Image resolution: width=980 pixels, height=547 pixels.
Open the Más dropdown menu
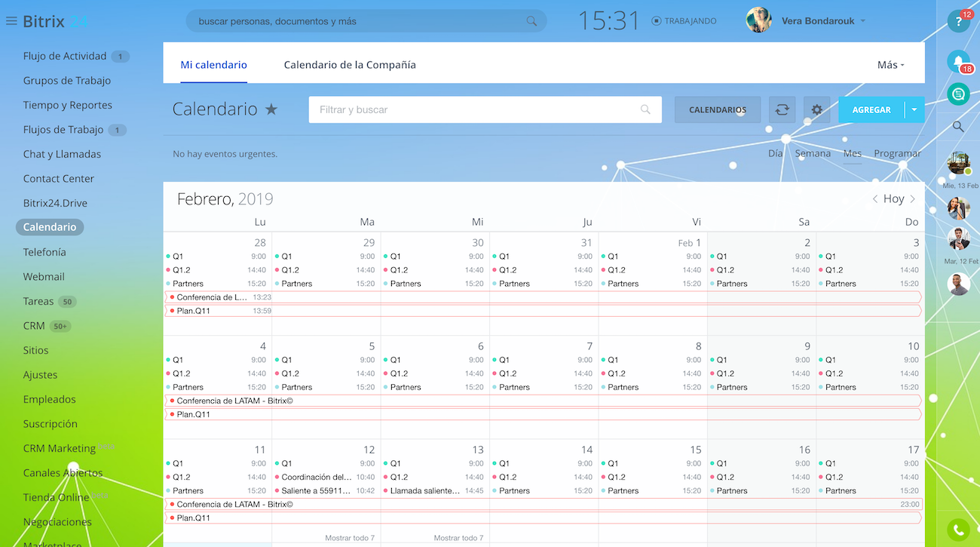point(890,65)
